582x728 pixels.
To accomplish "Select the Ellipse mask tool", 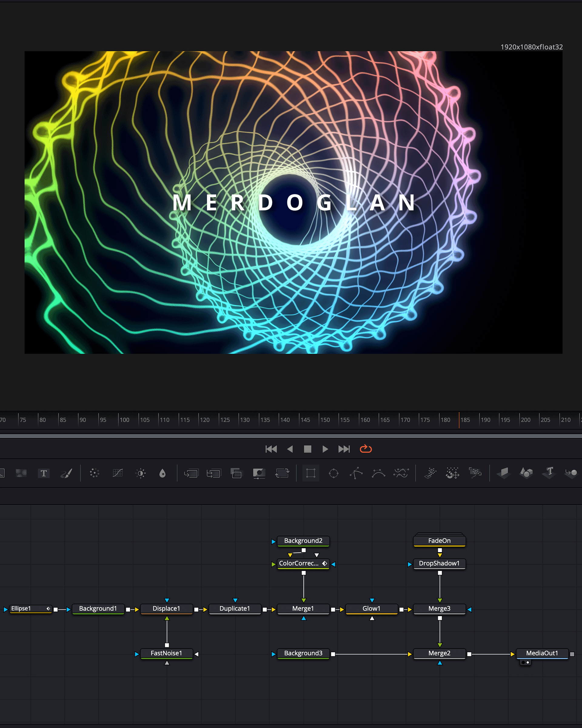I will point(333,473).
